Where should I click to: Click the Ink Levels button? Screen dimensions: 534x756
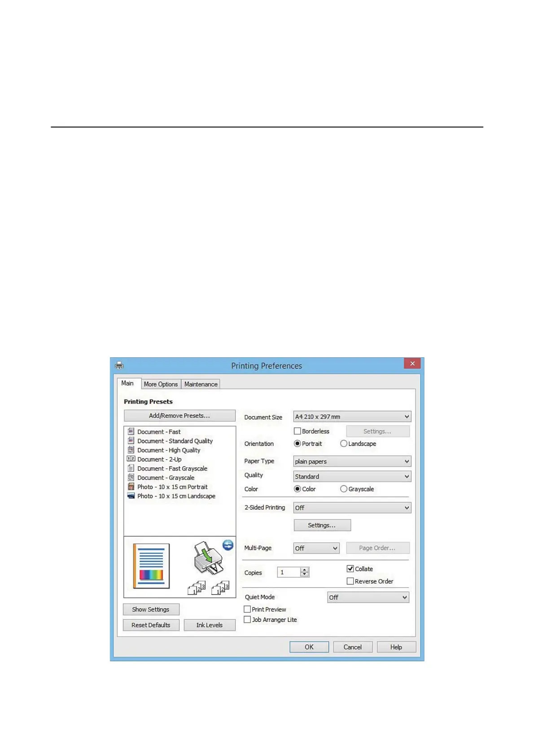[x=210, y=625]
